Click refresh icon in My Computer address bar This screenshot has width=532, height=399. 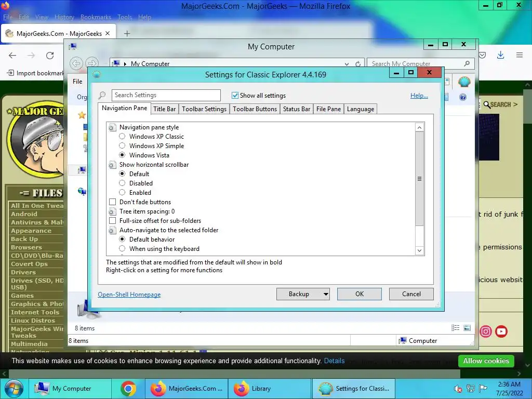coord(357,64)
